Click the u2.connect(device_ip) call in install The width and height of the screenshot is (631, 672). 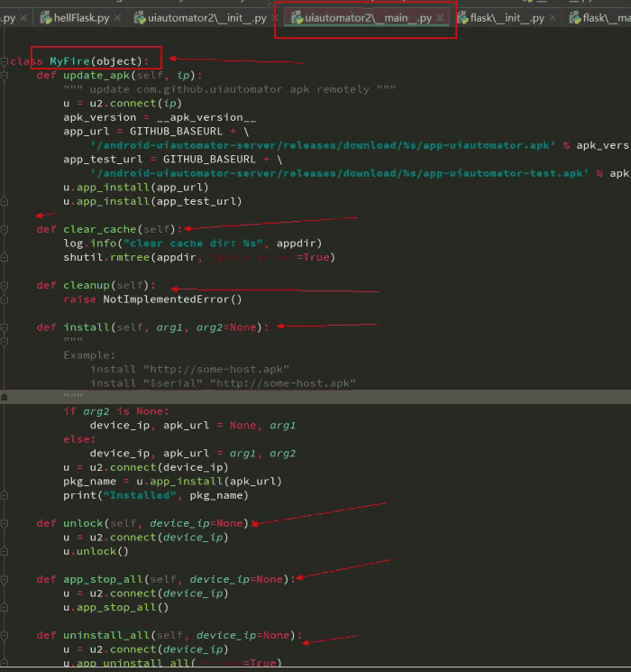point(159,467)
